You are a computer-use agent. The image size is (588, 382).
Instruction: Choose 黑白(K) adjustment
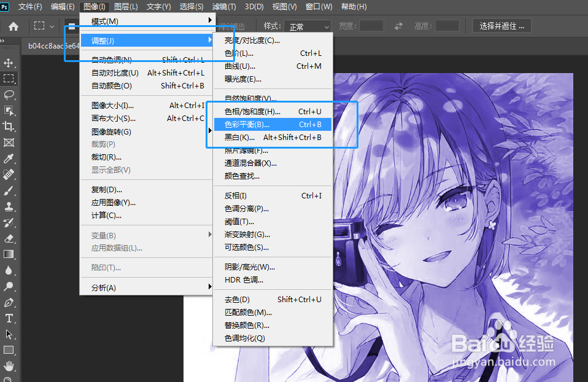273,138
